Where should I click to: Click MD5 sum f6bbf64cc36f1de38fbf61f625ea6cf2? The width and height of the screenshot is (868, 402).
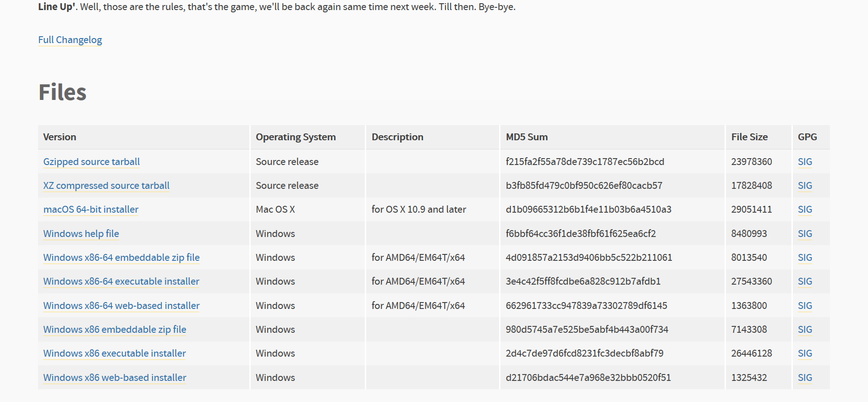pyautogui.click(x=581, y=234)
